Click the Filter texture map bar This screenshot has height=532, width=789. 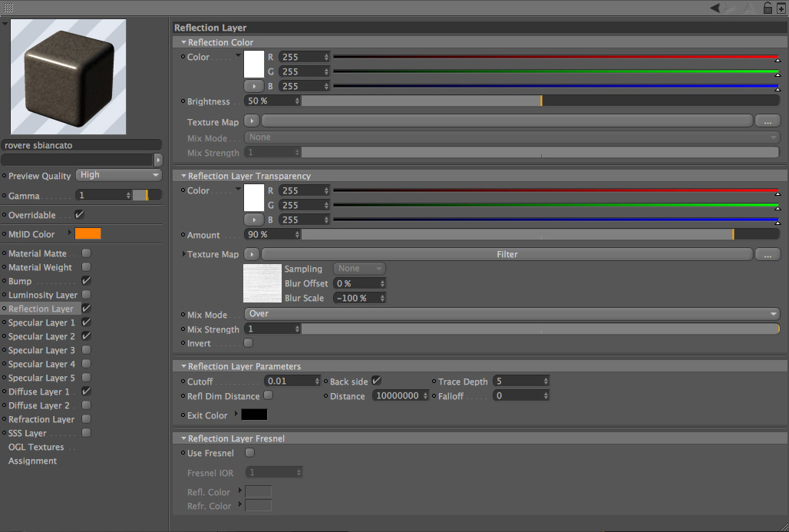[x=507, y=254]
